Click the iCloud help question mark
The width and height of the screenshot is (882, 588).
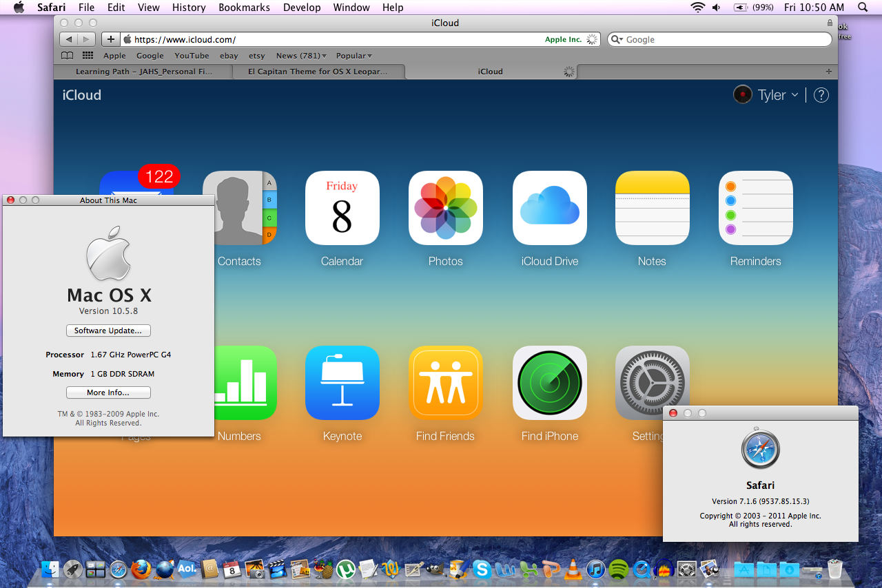tap(821, 95)
